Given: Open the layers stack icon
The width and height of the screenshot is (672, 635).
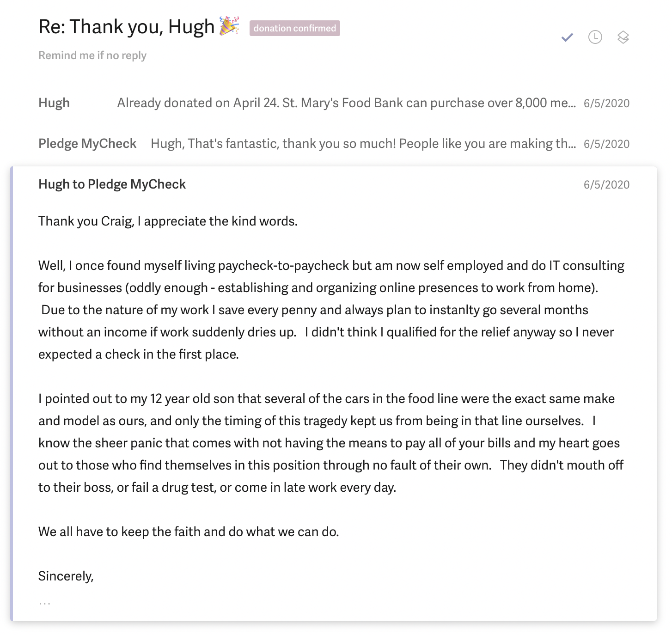Looking at the screenshot, I should point(623,37).
